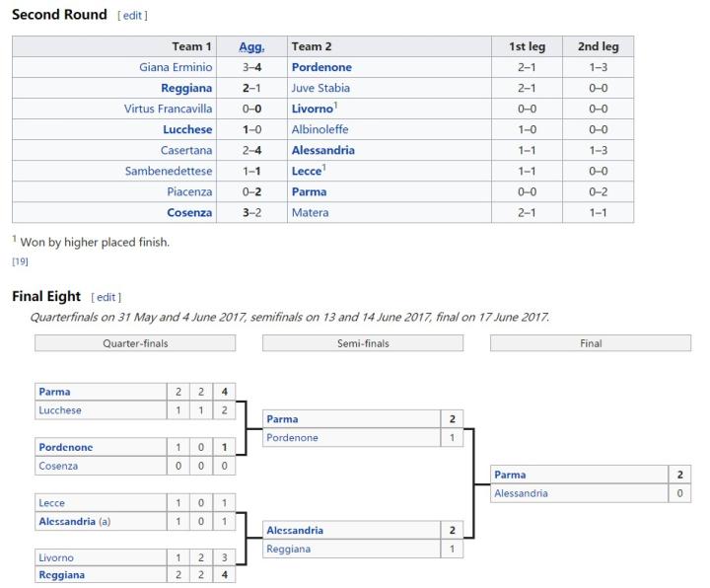
Task: Click the reference [19] citation link
Action: (x=20, y=261)
